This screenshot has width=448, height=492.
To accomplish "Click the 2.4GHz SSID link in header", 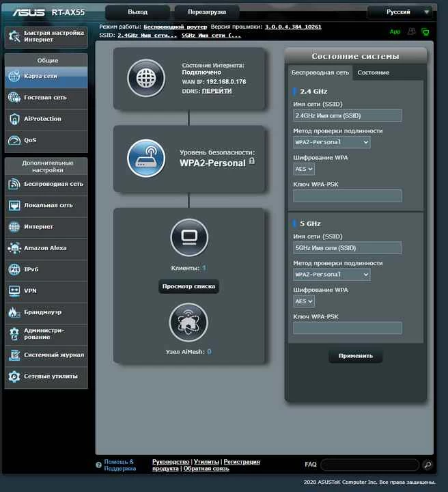I will 147,36.
